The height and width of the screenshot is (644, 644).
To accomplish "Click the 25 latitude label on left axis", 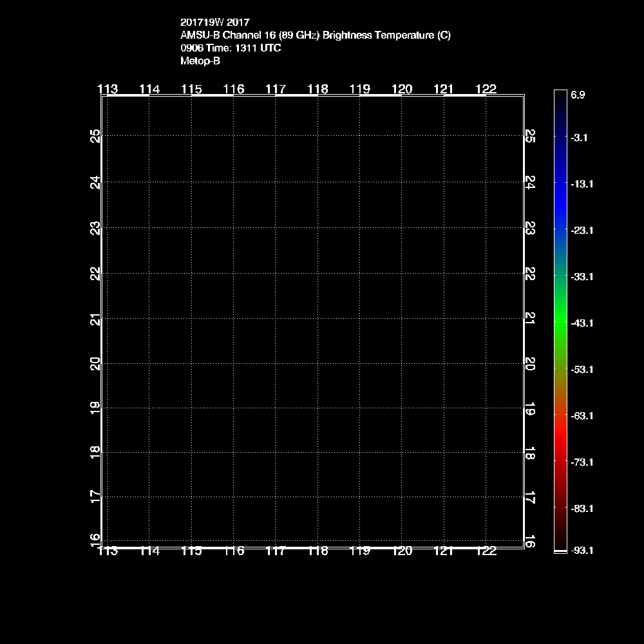I will 96,136.
